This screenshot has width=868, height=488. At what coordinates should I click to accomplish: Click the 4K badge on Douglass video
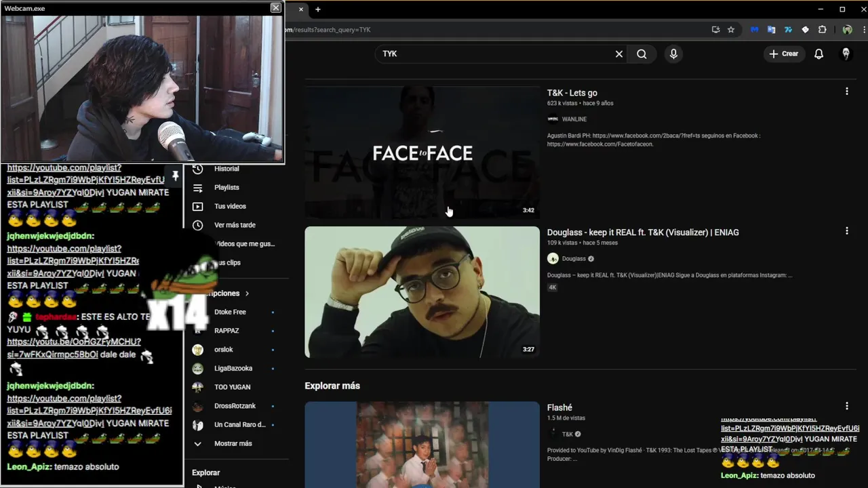pyautogui.click(x=552, y=287)
